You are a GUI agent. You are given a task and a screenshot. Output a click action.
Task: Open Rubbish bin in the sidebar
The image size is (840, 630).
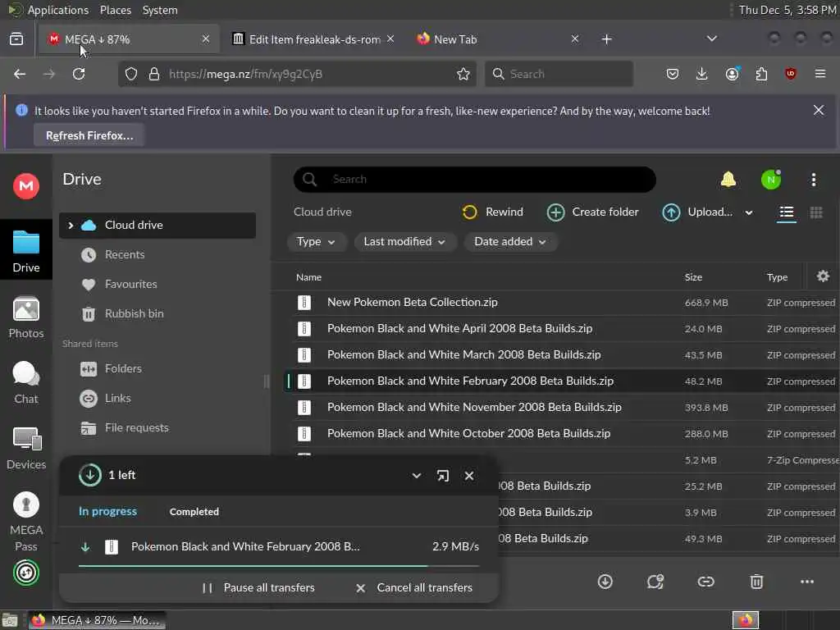click(134, 314)
